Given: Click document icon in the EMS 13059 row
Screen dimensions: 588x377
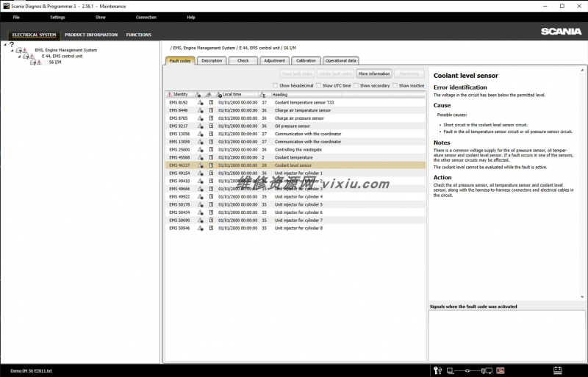Looking at the screenshot, I should 211,142.
